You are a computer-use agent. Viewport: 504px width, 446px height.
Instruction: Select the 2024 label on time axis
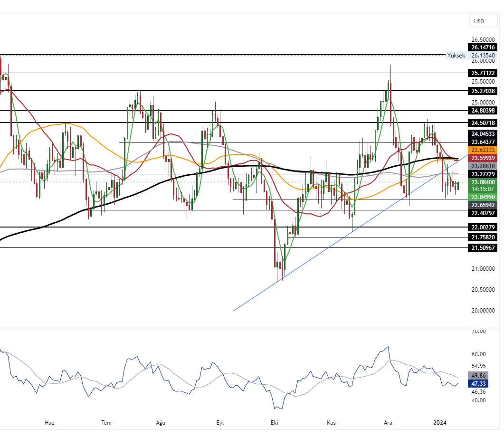[x=440, y=423]
